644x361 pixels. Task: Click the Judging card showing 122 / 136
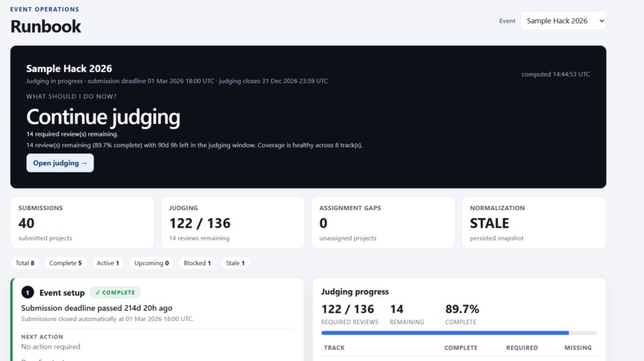point(233,223)
